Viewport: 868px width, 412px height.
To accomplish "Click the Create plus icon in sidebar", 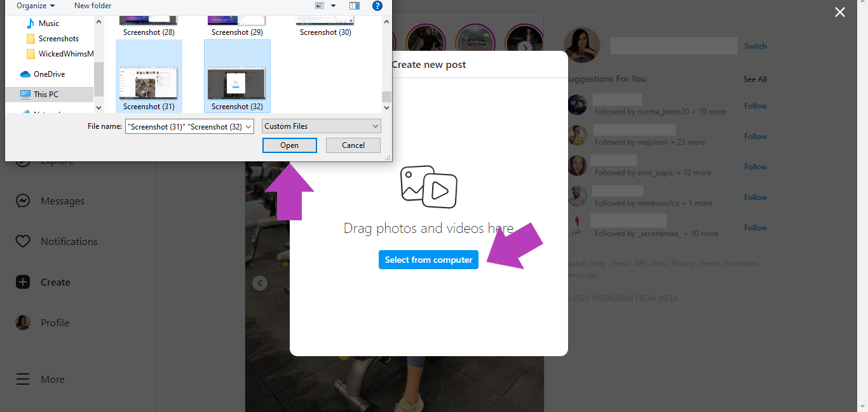I will 23,282.
